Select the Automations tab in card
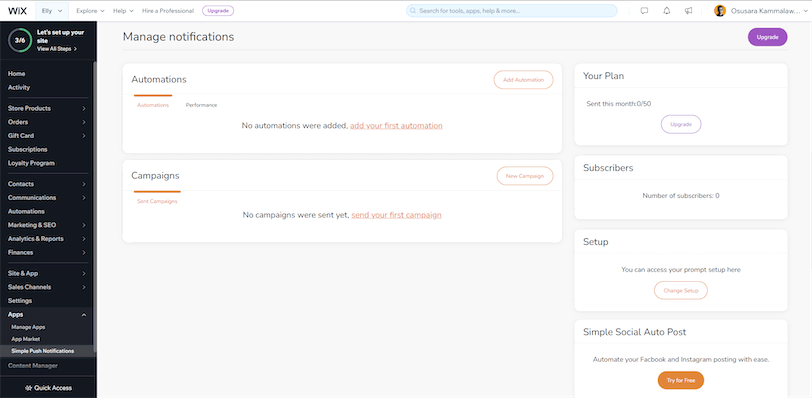Image resolution: width=812 pixels, height=398 pixels. point(153,105)
